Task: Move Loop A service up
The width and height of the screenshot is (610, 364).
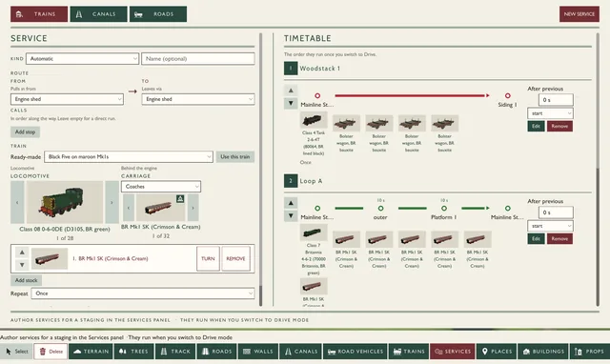Action: [x=291, y=203]
